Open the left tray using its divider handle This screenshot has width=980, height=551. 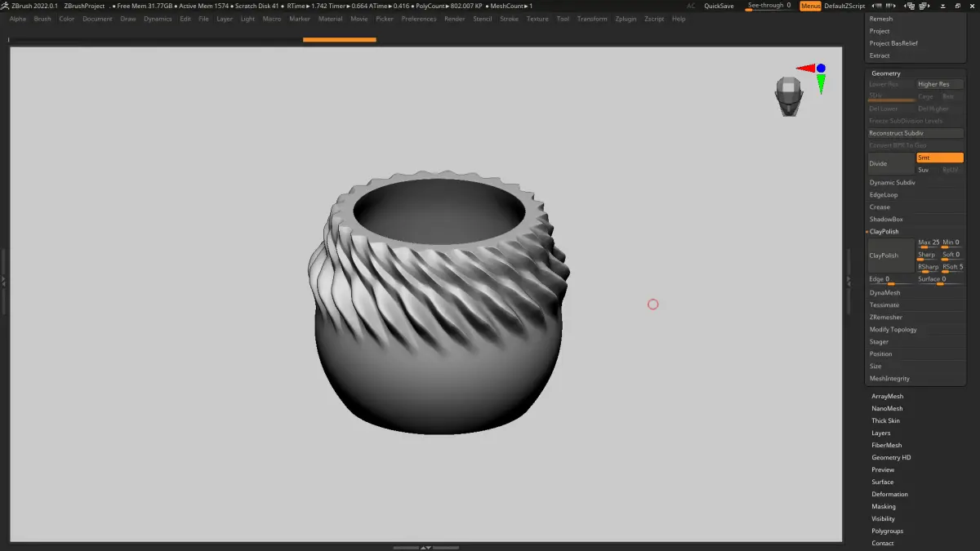(3, 280)
